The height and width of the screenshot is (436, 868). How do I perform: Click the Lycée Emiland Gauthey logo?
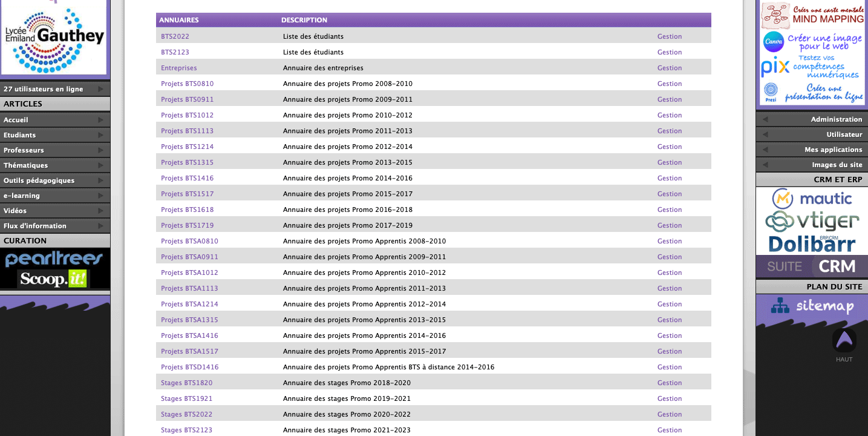54,38
